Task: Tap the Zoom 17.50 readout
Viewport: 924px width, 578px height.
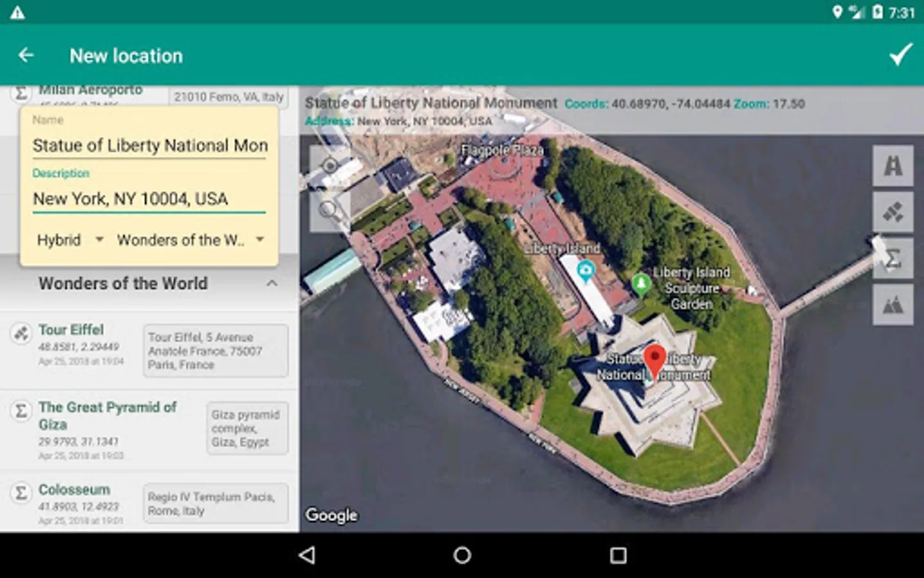Action: click(769, 104)
